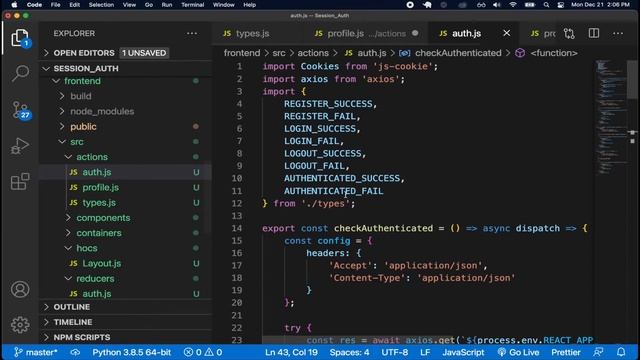This screenshot has width=640, height=360.
Task: Open the Run menu
Action: coord(167,5)
